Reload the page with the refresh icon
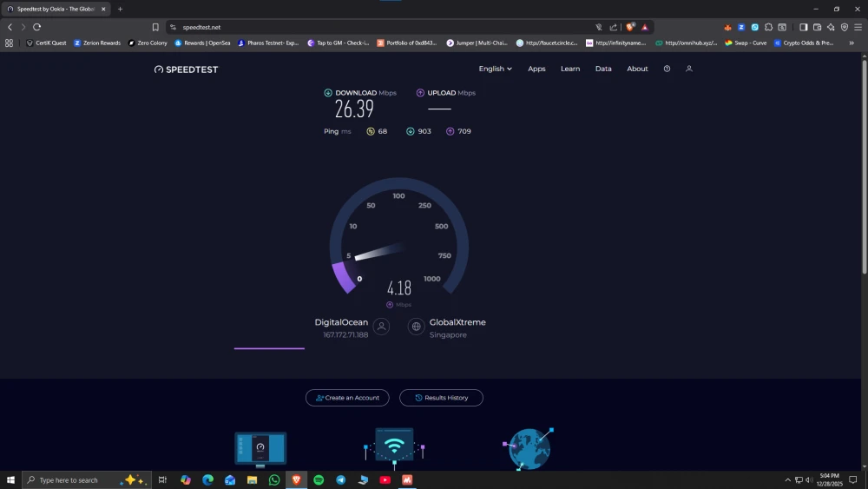868x489 pixels. (x=37, y=27)
